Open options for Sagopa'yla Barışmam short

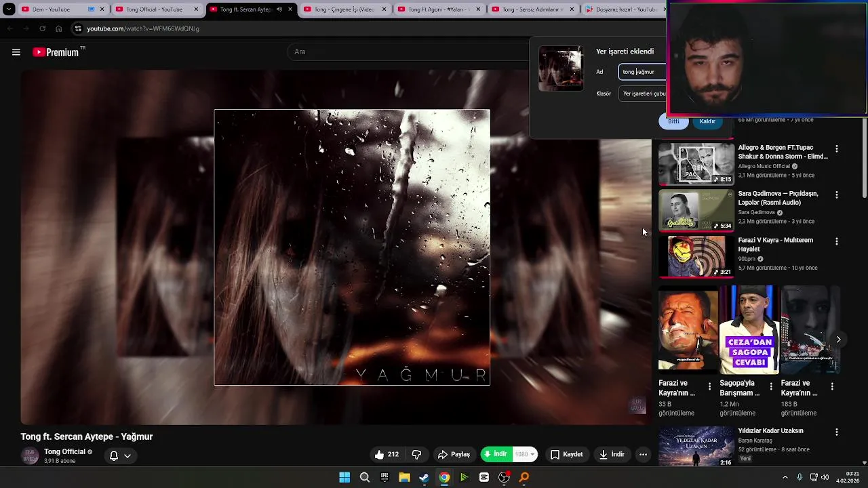click(771, 386)
